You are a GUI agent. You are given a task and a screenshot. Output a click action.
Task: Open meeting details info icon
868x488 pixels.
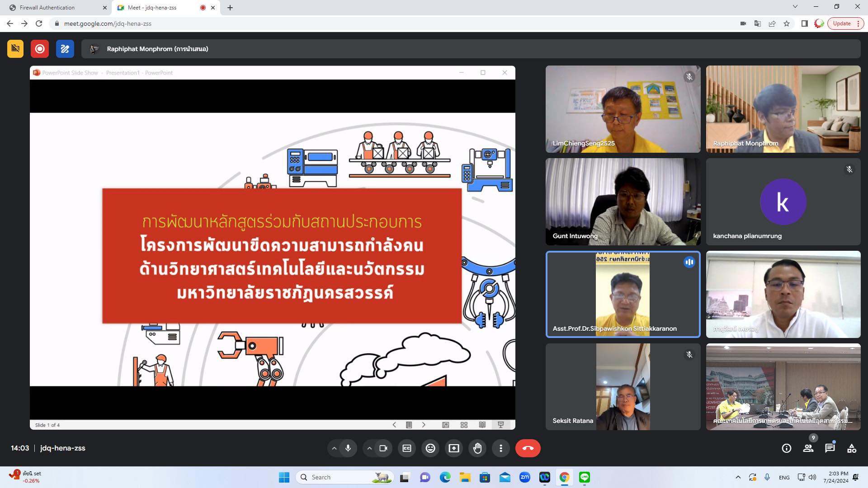coord(787,448)
